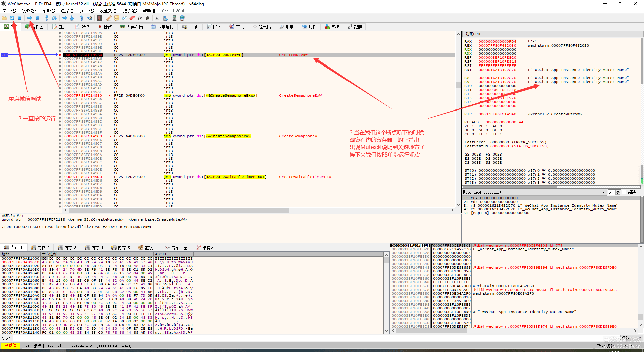Image resolution: width=644 pixels, height=352 pixels.
Task: Open the calculator toolbar icon
Action: click(x=174, y=18)
